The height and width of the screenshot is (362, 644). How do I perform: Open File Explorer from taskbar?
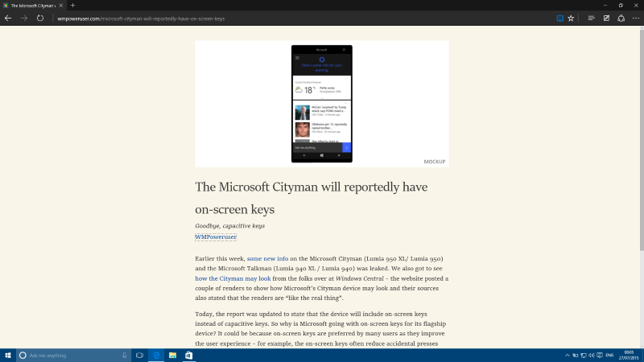click(x=172, y=355)
